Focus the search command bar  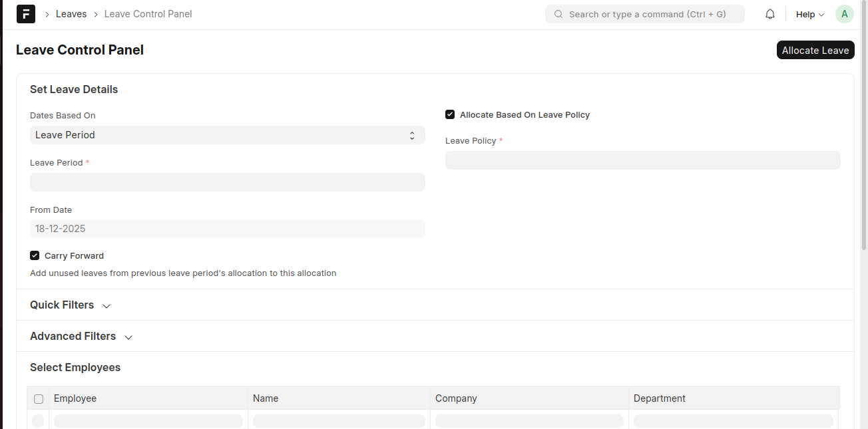pyautogui.click(x=646, y=14)
